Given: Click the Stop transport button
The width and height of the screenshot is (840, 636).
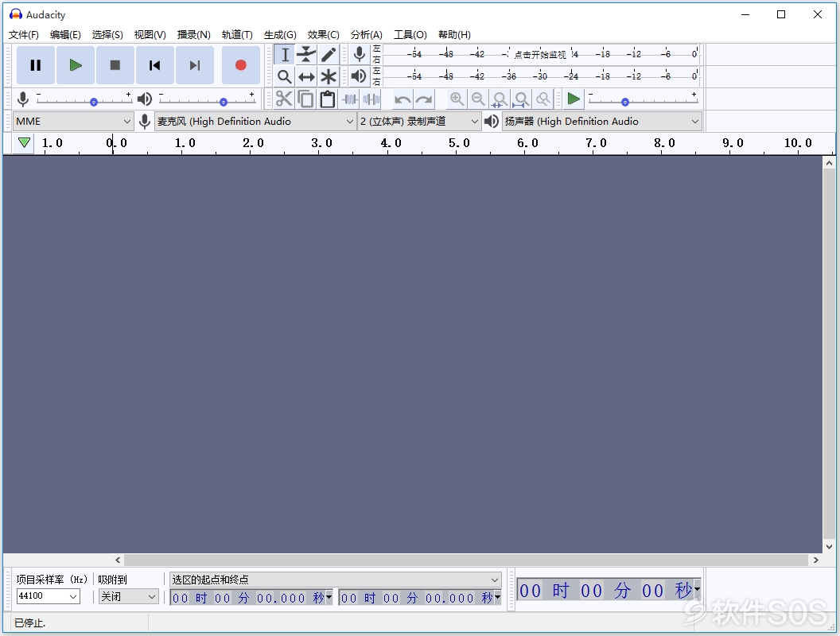Looking at the screenshot, I should [115, 65].
